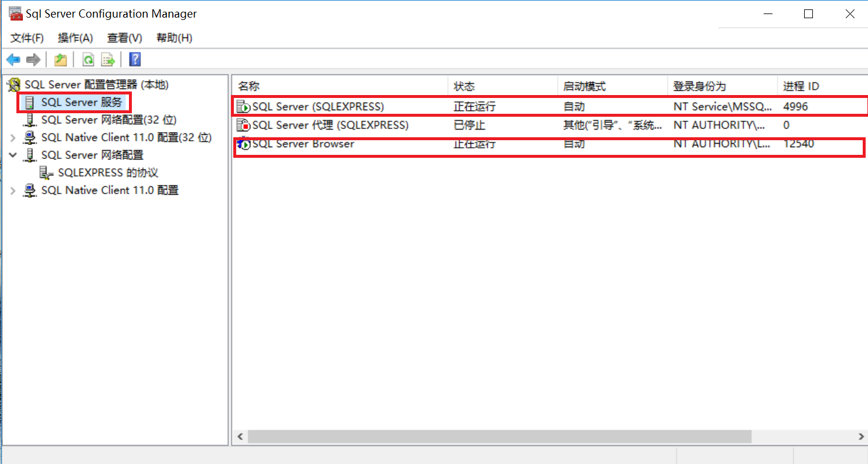Click the Forward arrow toolbar icon
868x464 pixels.
(33, 59)
